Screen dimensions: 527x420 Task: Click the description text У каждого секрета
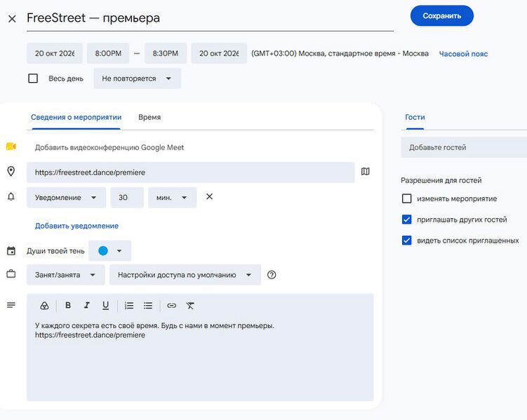[154, 325]
